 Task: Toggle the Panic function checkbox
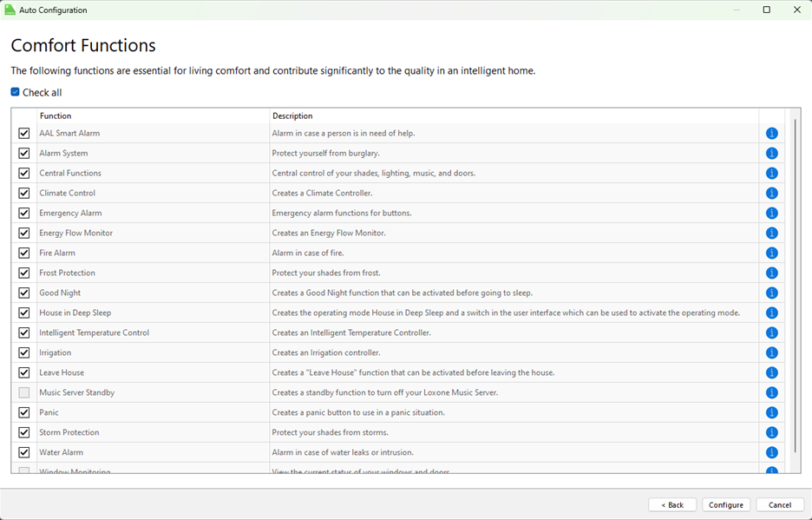point(24,413)
